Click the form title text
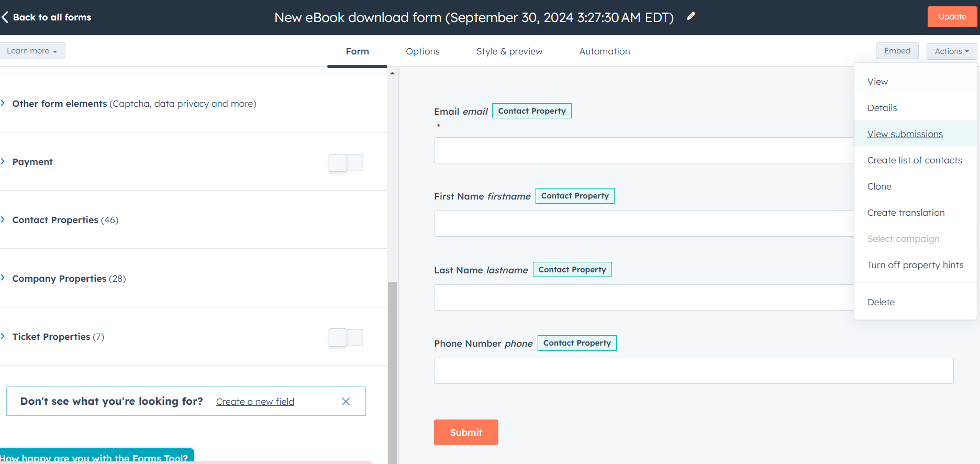The width and height of the screenshot is (980, 464). point(474,17)
